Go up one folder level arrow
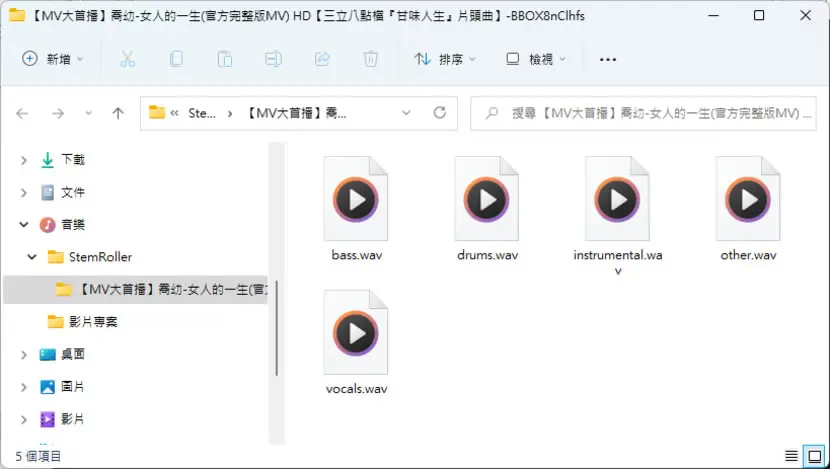830x469 pixels. pos(118,113)
